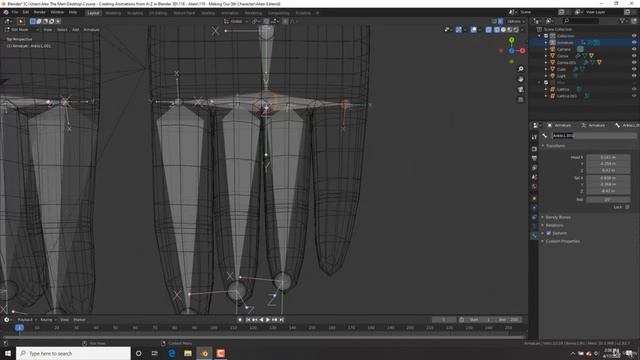Screen dimensions: 640x360
Task: Open the viewport Add menu
Action: click(76, 30)
